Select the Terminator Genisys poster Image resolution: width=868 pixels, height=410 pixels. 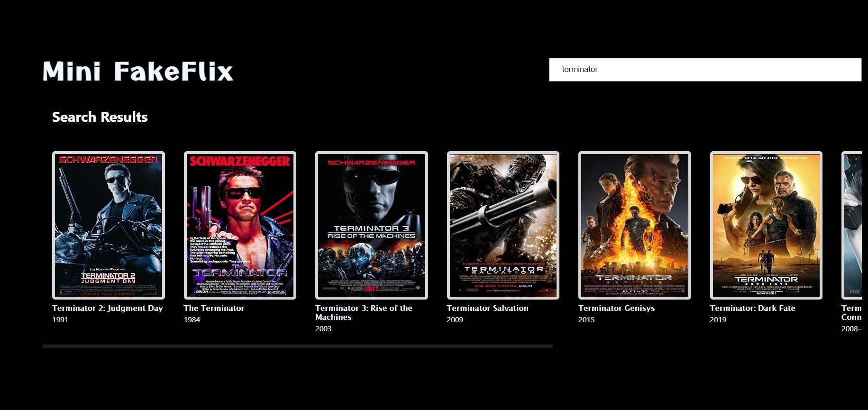635,225
